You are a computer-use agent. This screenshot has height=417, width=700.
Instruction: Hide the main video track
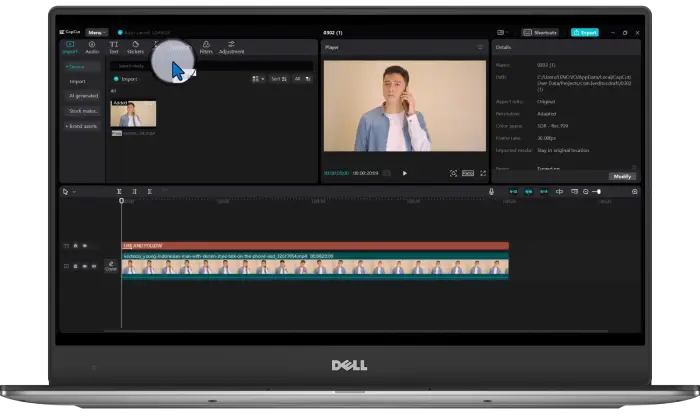pos(85,266)
